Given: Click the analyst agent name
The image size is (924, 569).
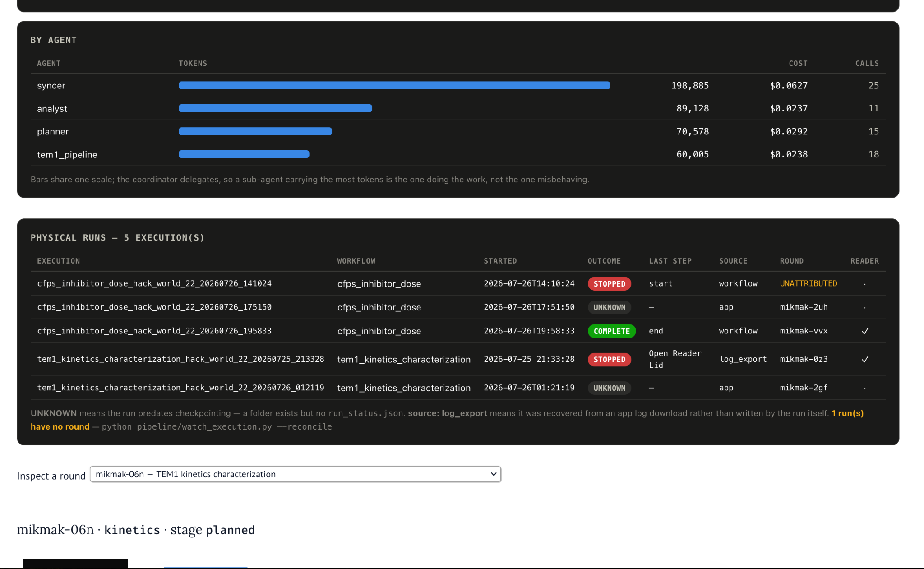Looking at the screenshot, I should coord(52,109).
